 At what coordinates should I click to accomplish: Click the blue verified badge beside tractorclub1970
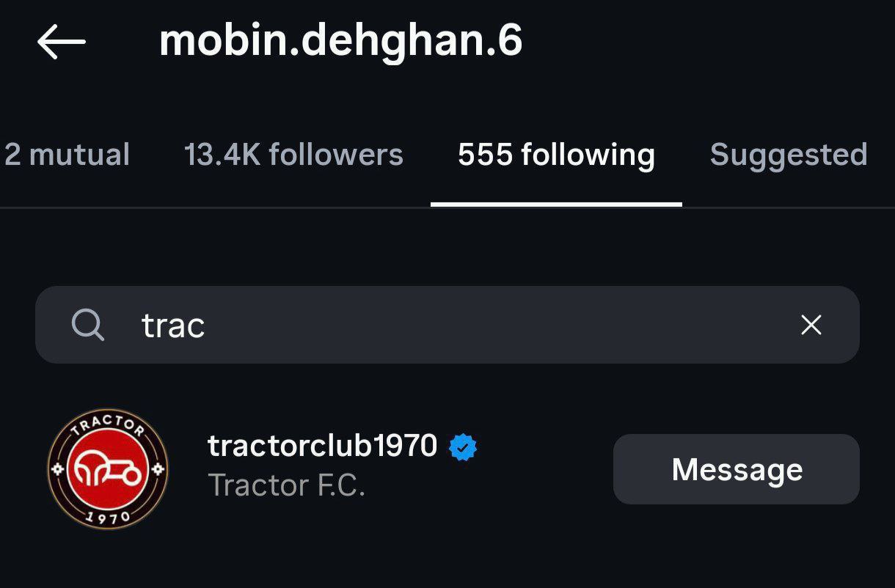click(463, 446)
